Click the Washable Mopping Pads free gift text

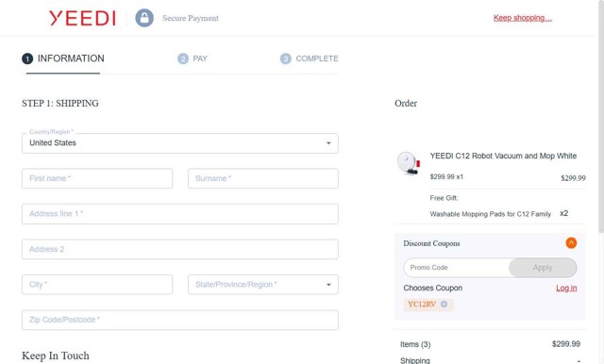pyautogui.click(x=491, y=214)
